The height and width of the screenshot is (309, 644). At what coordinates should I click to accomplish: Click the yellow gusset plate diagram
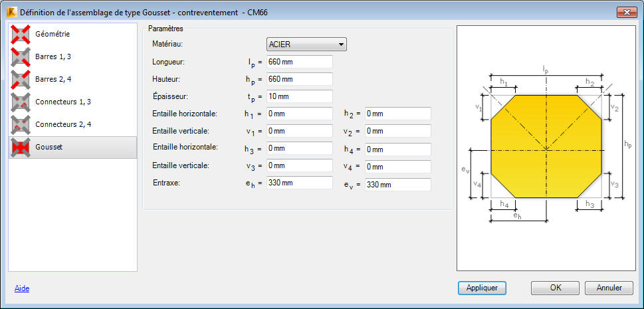(x=546, y=147)
